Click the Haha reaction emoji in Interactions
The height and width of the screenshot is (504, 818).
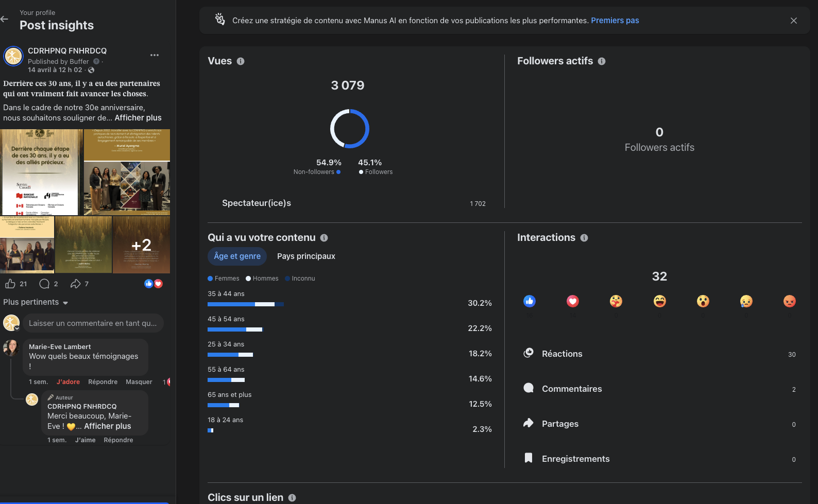pyautogui.click(x=660, y=301)
